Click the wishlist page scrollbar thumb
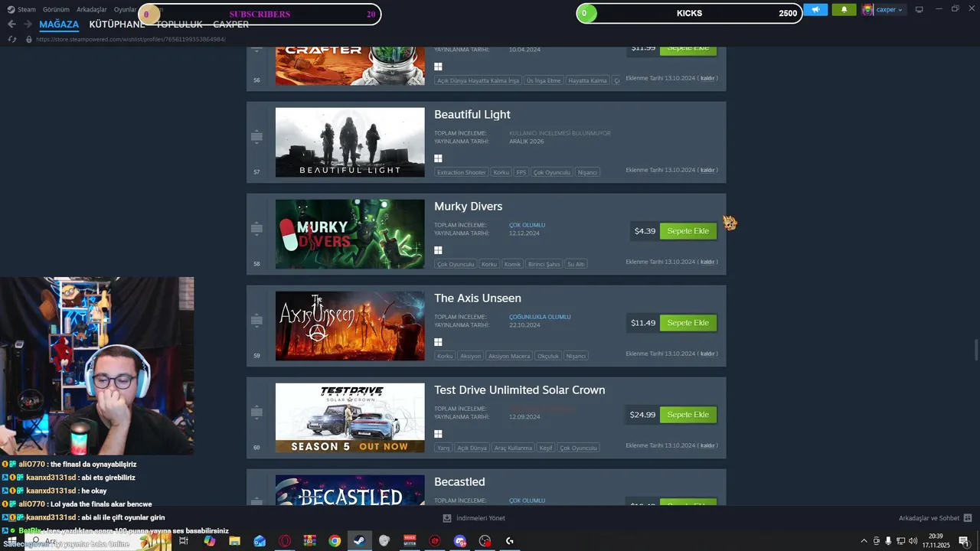The image size is (980, 551). 975,349
